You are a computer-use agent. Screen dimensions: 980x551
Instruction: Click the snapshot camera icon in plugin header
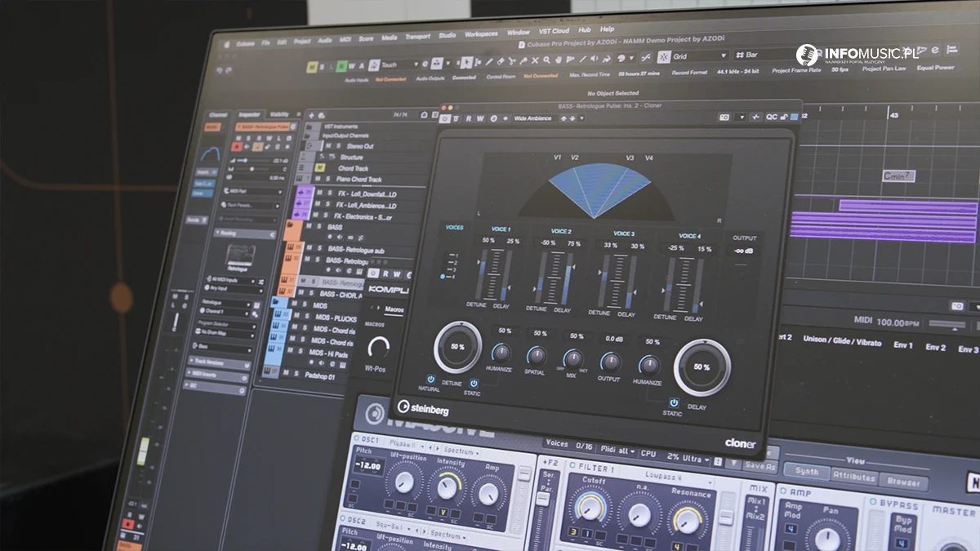pyautogui.click(x=724, y=118)
